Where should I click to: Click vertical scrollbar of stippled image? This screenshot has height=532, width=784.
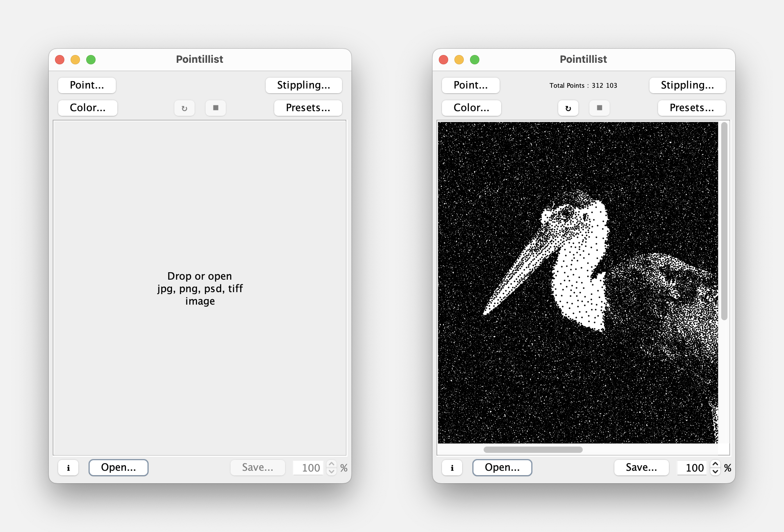click(x=724, y=221)
